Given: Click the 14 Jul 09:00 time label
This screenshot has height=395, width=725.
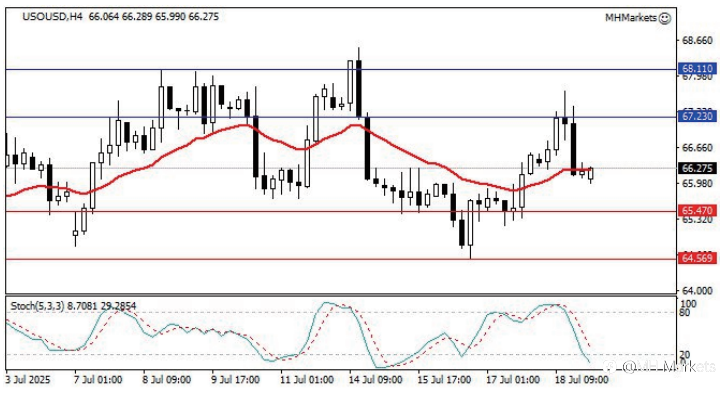Looking at the screenshot, I should pos(375,380).
